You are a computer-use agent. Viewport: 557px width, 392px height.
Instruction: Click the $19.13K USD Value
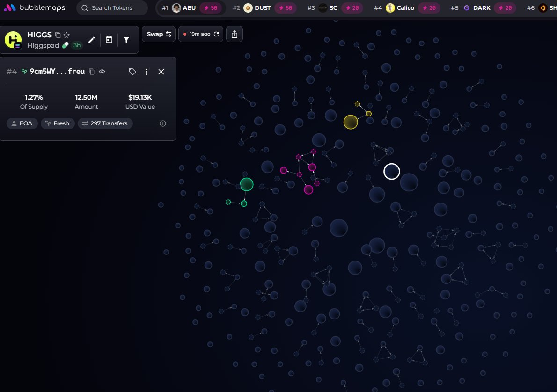pyautogui.click(x=140, y=97)
